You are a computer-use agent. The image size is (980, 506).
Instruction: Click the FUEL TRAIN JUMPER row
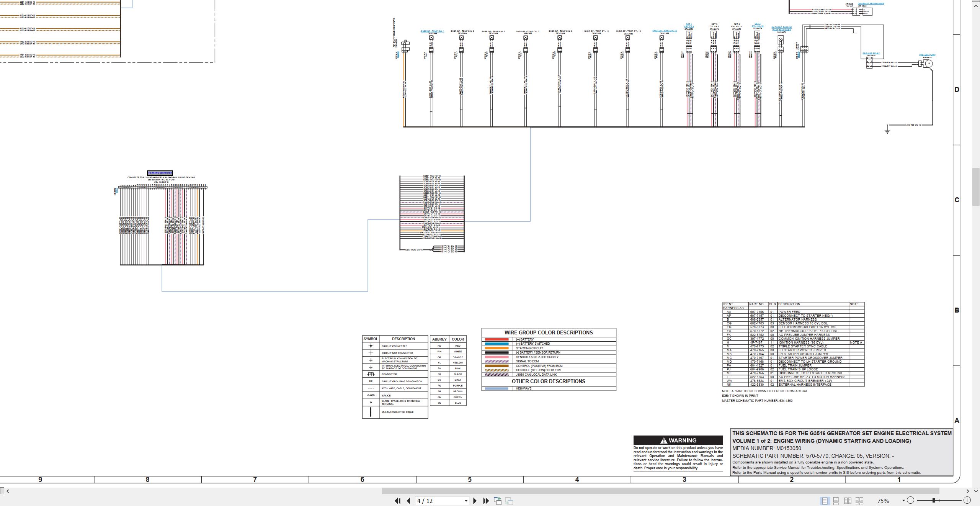coord(793,365)
